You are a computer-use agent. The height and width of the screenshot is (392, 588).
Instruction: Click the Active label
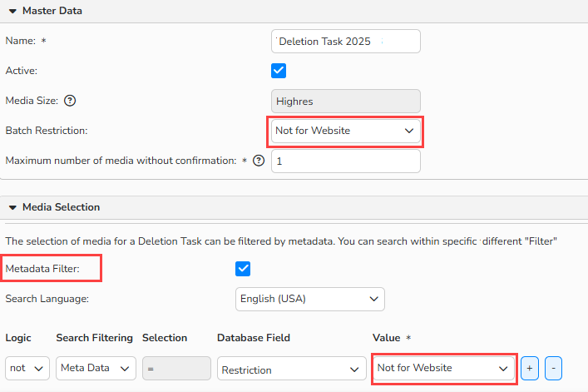tap(22, 71)
